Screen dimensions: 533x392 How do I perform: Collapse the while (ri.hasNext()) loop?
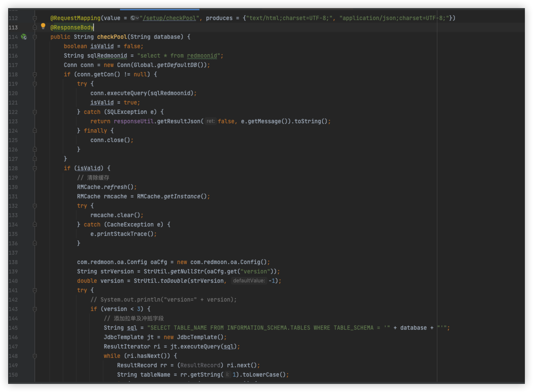click(35, 356)
